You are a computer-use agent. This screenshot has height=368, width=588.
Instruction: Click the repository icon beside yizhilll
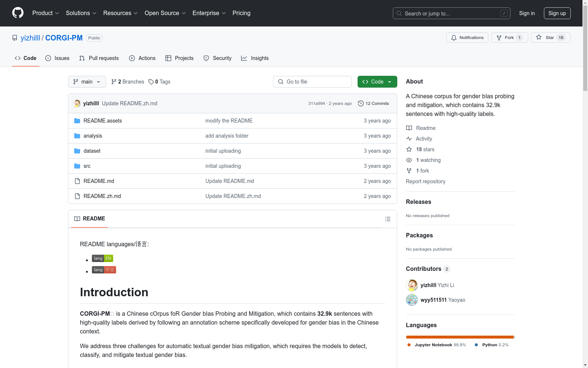point(15,38)
